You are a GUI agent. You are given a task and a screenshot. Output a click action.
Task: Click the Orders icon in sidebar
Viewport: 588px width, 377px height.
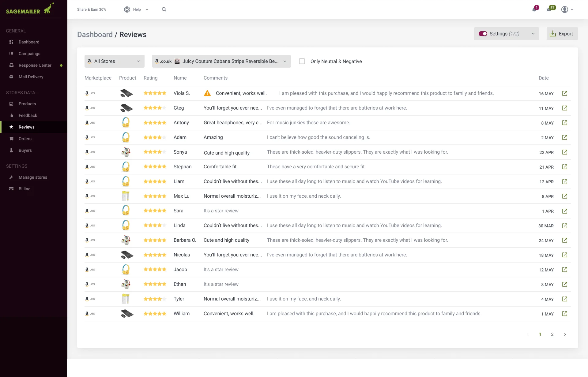pos(11,138)
